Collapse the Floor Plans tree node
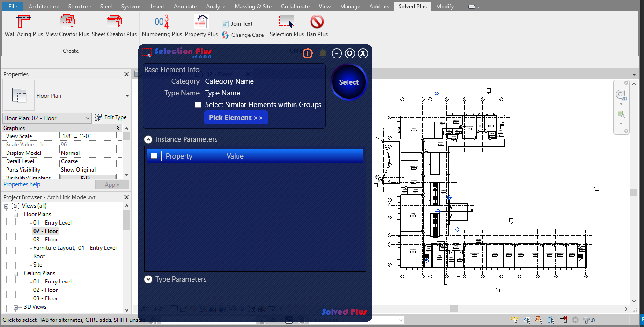Viewport: 644px width, 327px height. tap(15, 214)
